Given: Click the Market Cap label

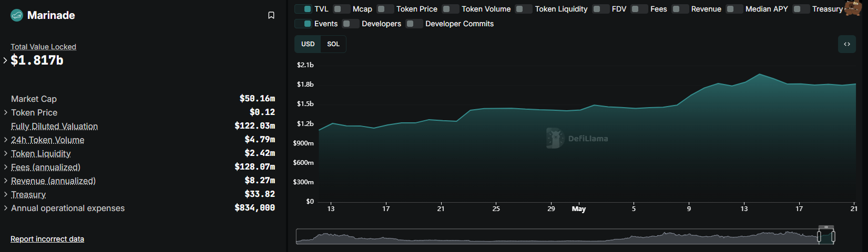Looking at the screenshot, I should [x=34, y=99].
